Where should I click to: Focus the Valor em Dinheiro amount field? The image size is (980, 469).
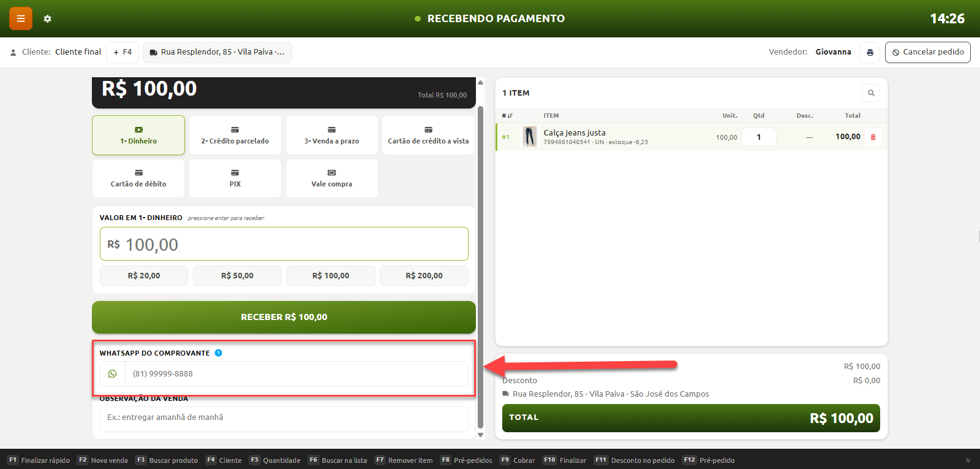point(284,244)
